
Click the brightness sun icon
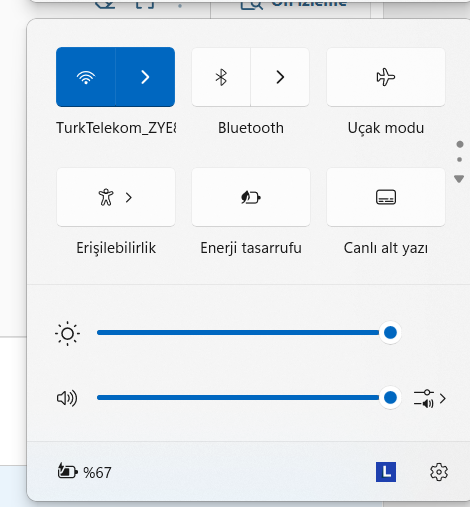(x=67, y=333)
